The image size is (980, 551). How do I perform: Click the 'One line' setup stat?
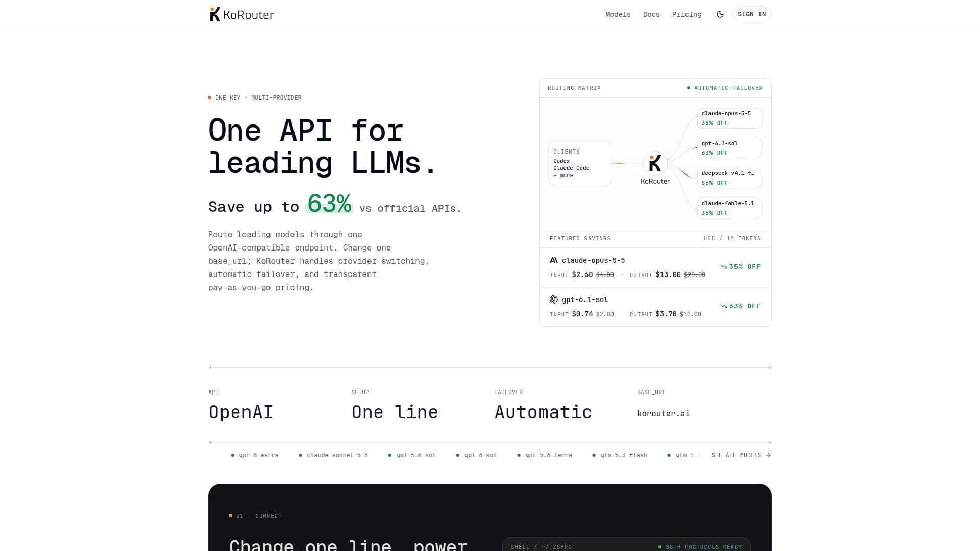point(395,412)
